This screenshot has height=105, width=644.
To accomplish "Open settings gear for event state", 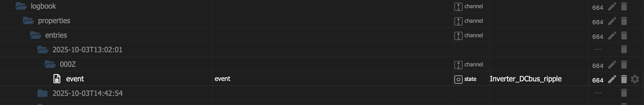I will [635, 79].
